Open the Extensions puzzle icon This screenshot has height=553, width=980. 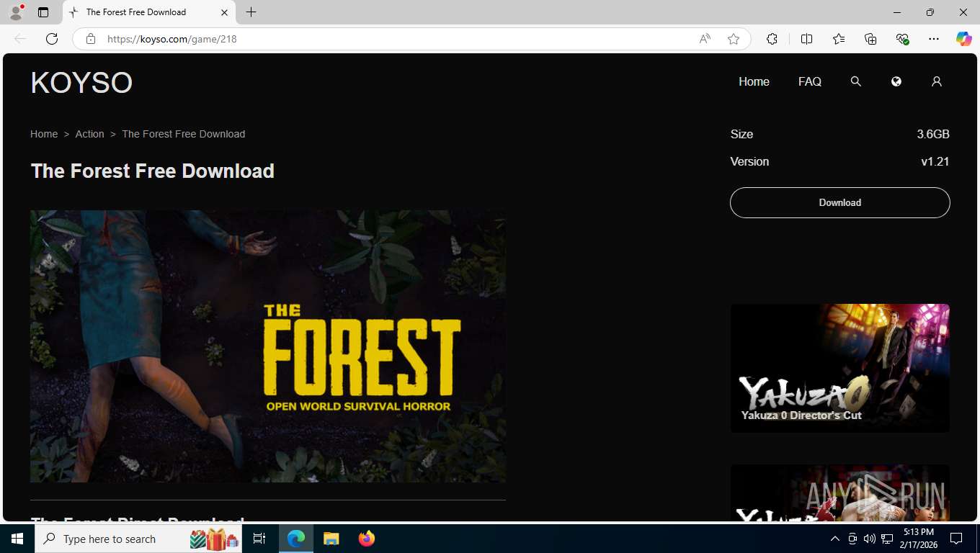pyautogui.click(x=772, y=39)
